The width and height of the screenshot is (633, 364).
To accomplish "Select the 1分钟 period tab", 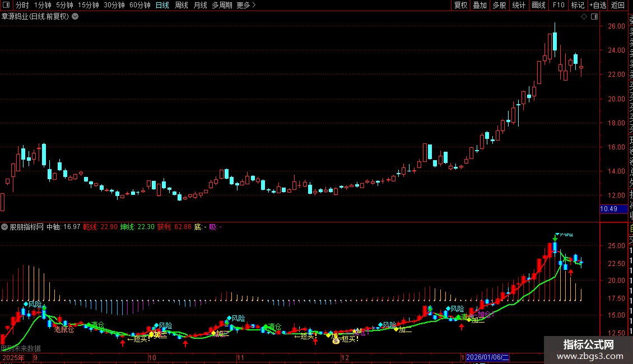I will click(43, 5).
